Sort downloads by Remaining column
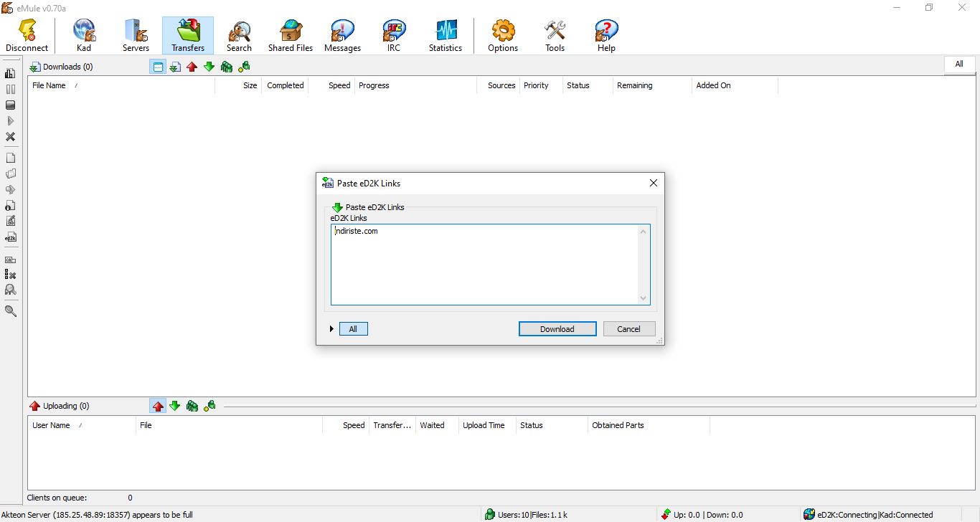The width and height of the screenshot is (980, 522). [x=652, y=85]
